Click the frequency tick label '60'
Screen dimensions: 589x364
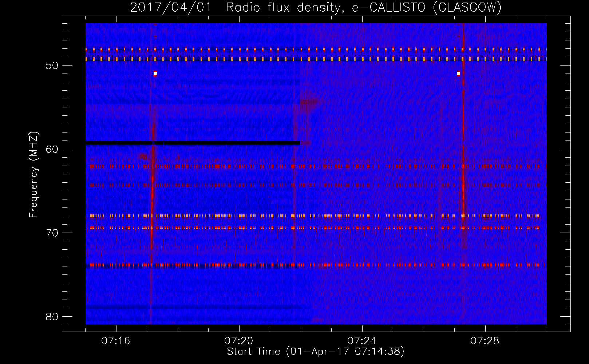[x=52, y=149]
